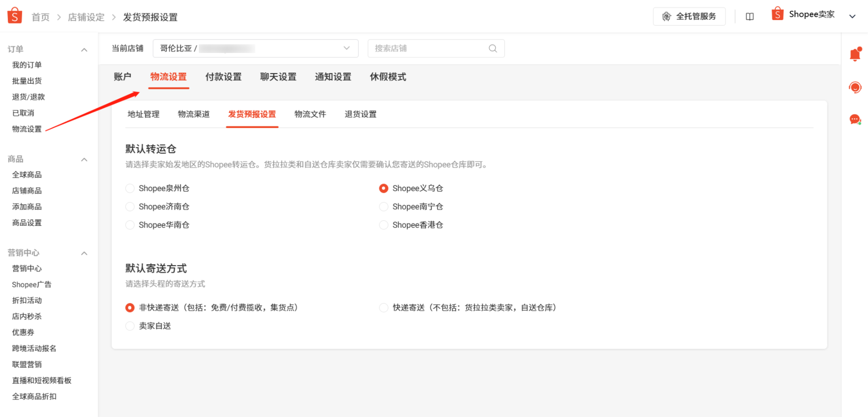Click the book icon in header
Viewport: 868px width, 417px height.
pos(749,17)
